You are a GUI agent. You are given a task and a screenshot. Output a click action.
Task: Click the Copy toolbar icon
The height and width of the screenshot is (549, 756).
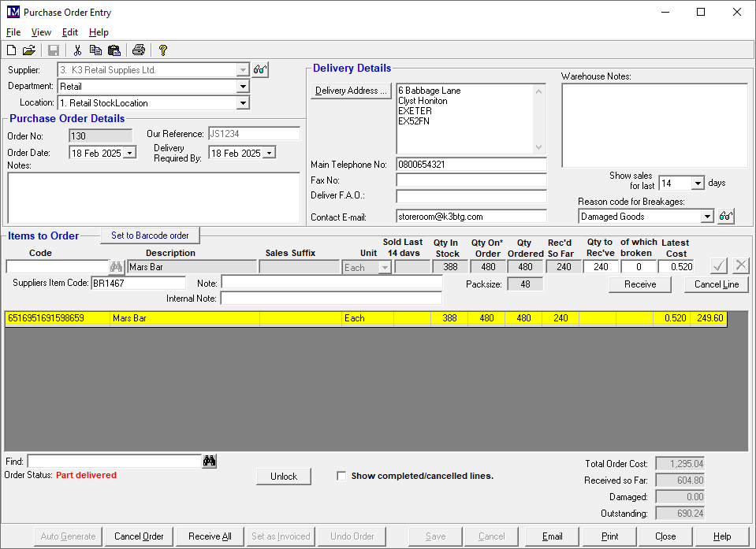95,50
